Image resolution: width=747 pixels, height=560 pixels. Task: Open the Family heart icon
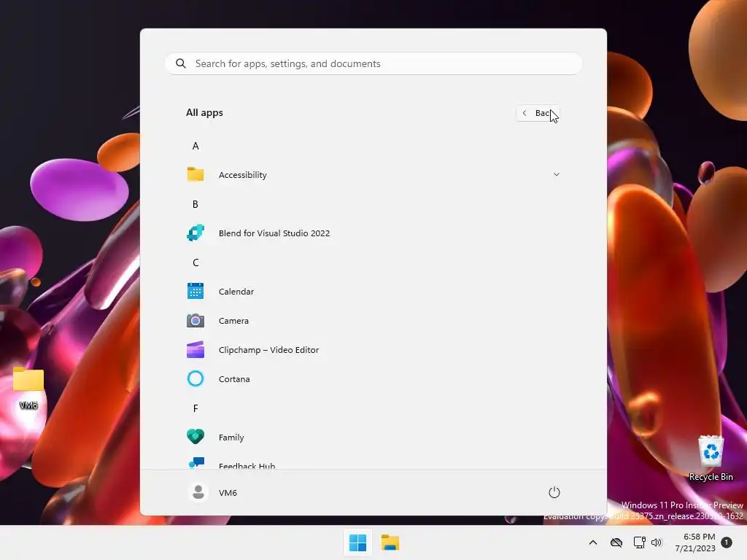pyautogui.click(x=196, y=437)
